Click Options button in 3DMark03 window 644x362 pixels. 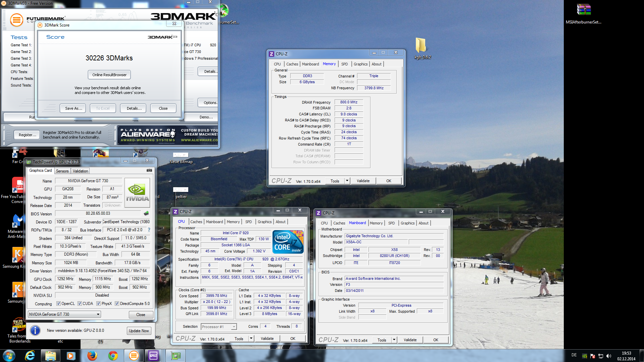(x=208, y=103)
